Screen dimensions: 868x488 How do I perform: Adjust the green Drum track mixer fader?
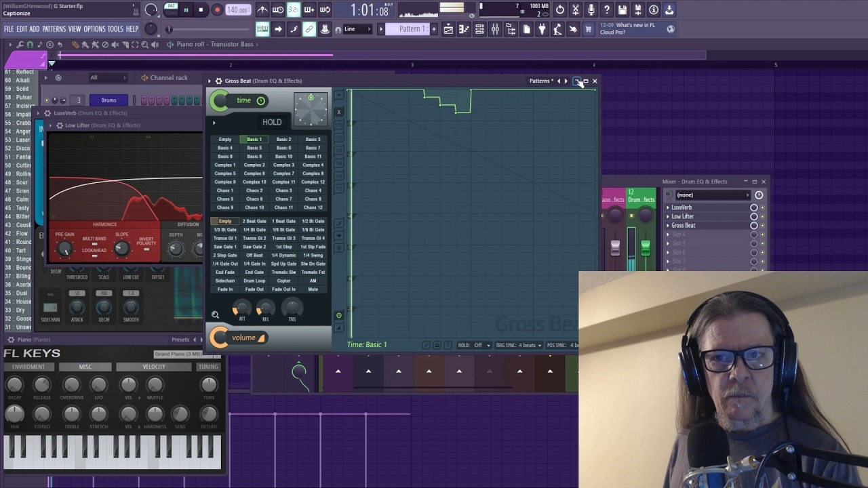point(646,247)
